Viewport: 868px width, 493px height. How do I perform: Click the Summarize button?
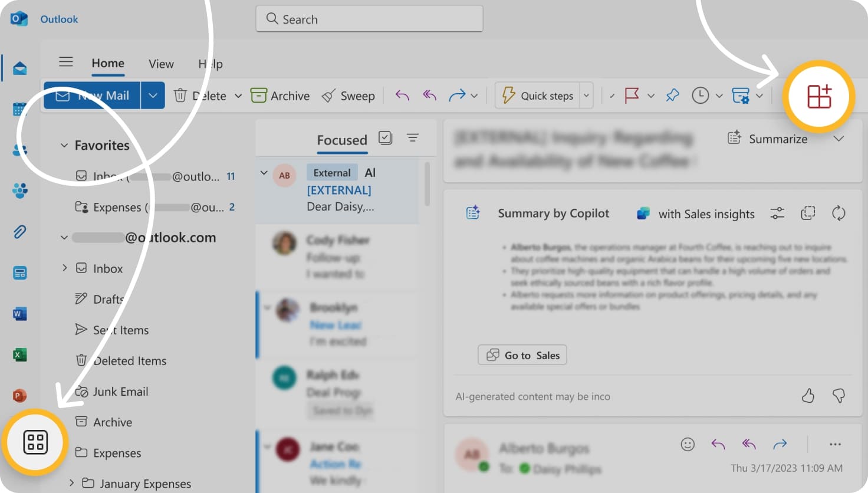click(x=767, y=139)
